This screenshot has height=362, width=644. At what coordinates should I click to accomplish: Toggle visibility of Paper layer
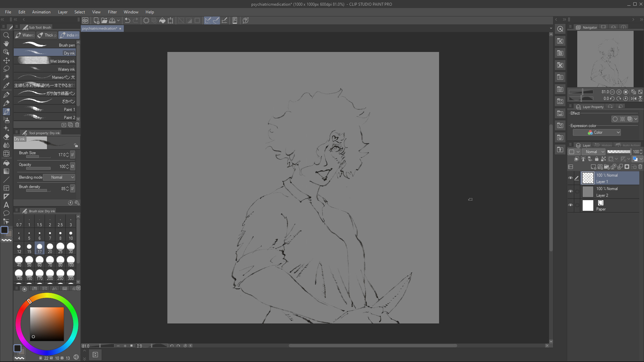[571, 205]
